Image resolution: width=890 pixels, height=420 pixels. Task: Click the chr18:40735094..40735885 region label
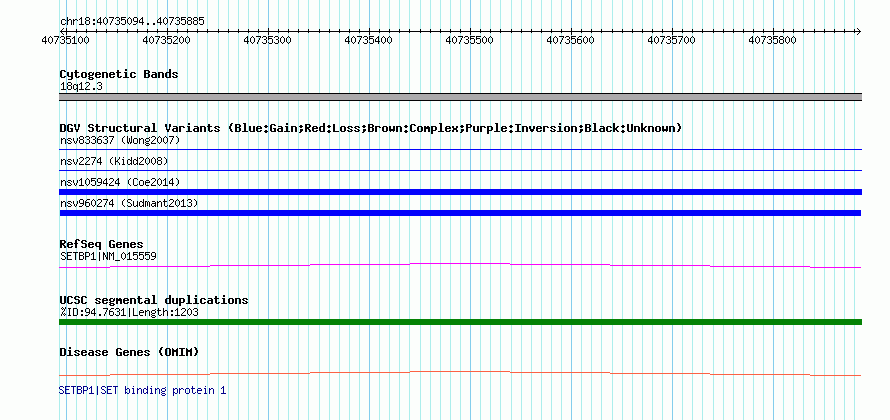coord(132,22)
